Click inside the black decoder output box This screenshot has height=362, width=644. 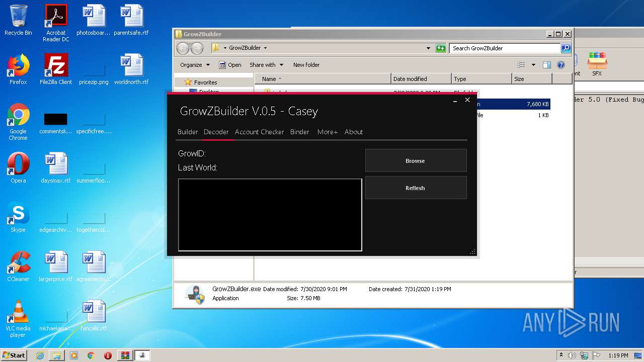(270, 215)
